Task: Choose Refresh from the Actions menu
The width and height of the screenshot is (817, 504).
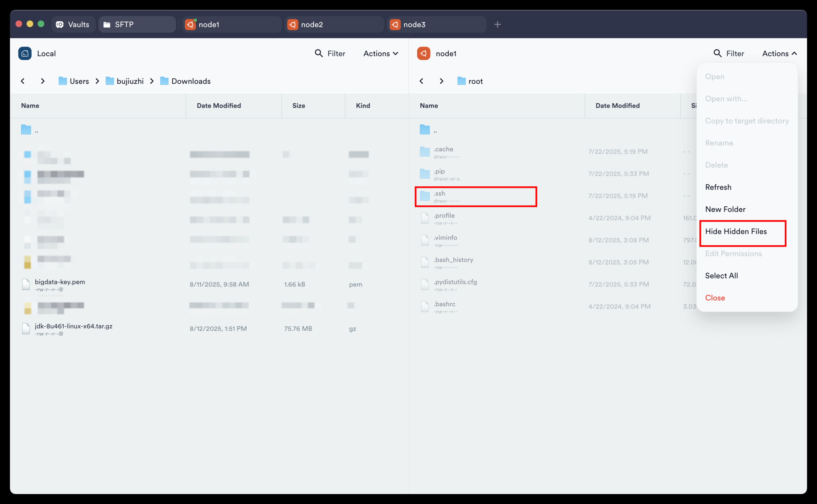Action: (718, 187)
